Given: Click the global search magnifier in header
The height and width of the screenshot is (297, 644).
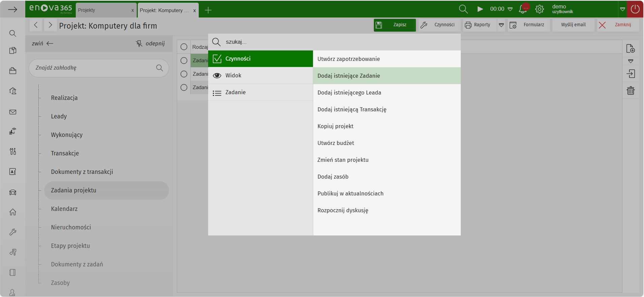Looking at the screenshot, I should [x=463, y=9].
